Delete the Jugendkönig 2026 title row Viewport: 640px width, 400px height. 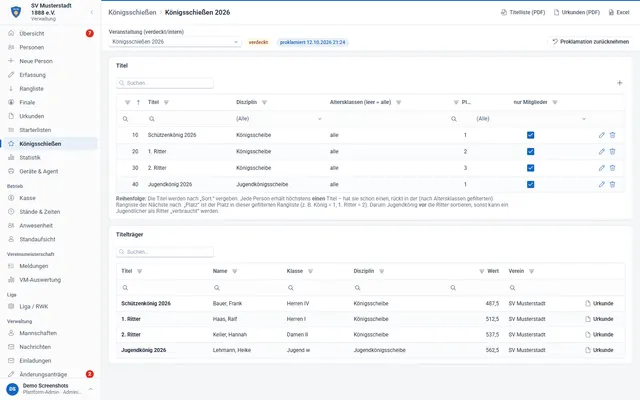[612, 184]
